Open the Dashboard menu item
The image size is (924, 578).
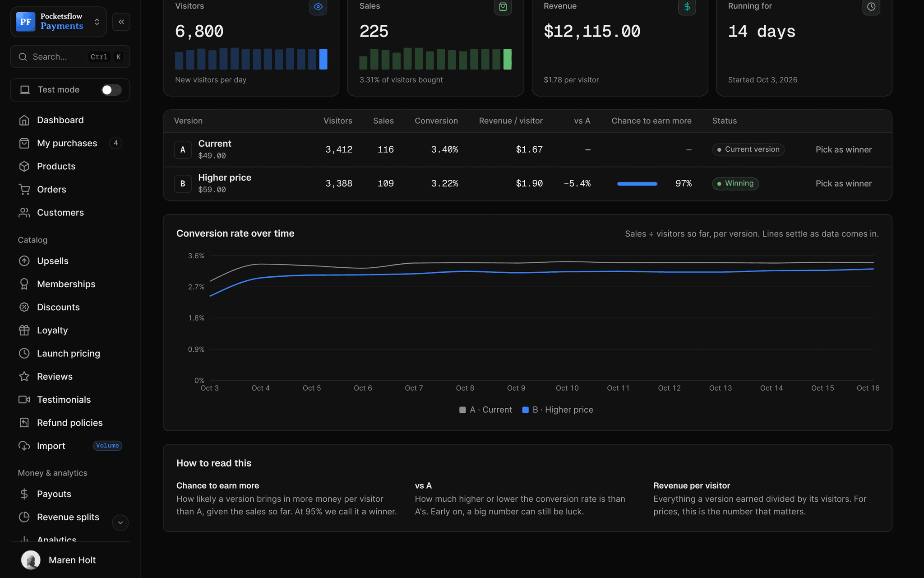[x=70, y=120]
